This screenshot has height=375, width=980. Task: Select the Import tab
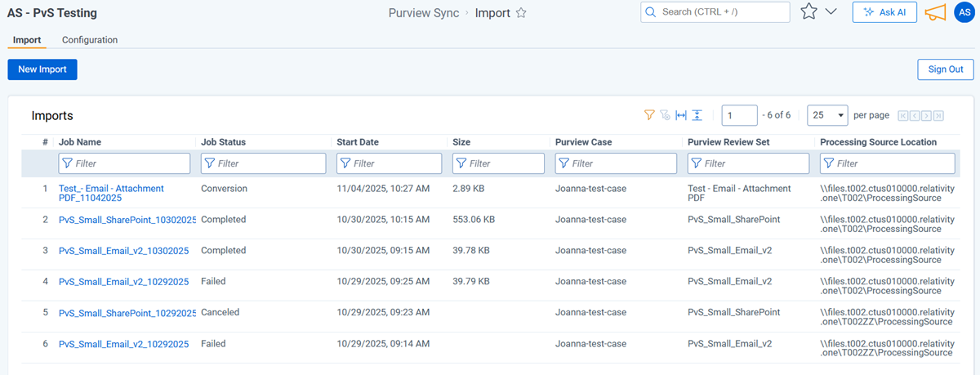[27, 40]
